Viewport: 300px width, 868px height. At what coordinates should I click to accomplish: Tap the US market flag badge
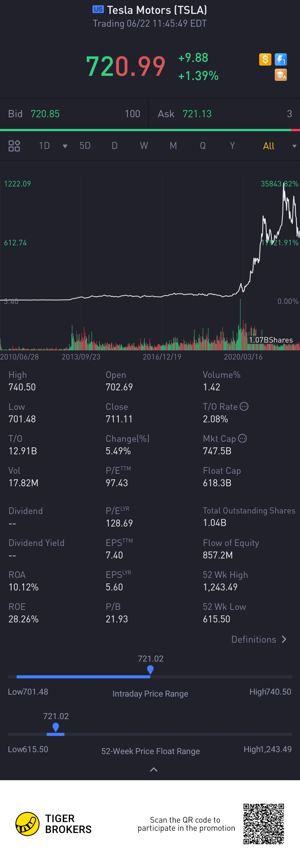[98, 9]
